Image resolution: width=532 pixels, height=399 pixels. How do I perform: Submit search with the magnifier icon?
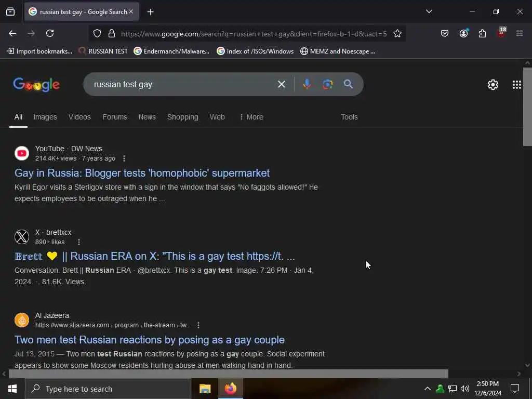[348, 84]
